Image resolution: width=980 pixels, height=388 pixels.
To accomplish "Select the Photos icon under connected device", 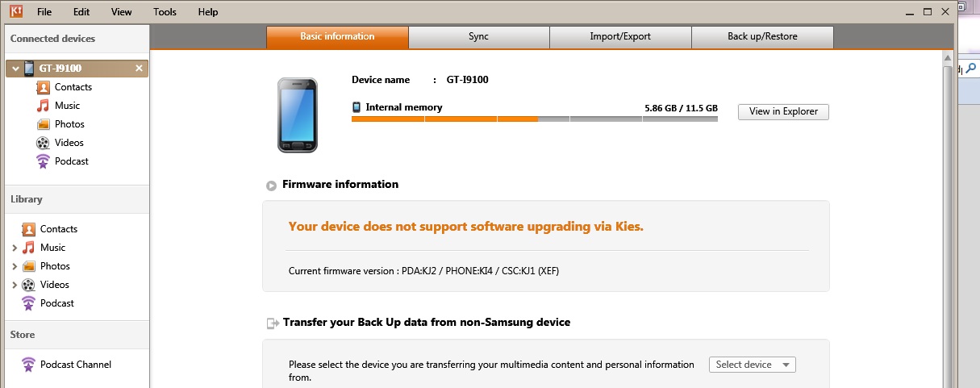I will (44, 124).
